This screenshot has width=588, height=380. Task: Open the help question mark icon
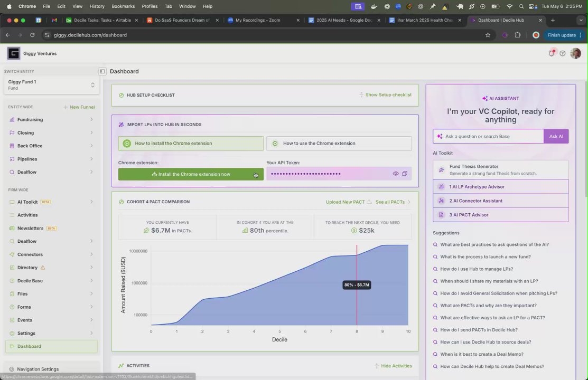pyautogui.click(x=563, y=54)
